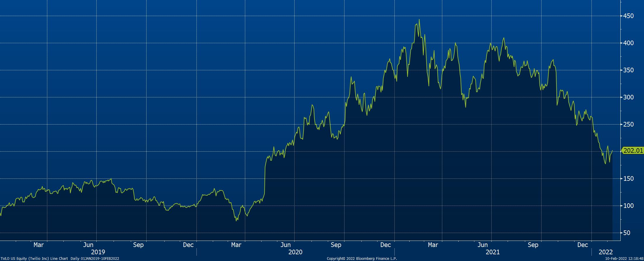Click the Sep label of 2020
The image size is (644, 261).
(x=336, y=245)
